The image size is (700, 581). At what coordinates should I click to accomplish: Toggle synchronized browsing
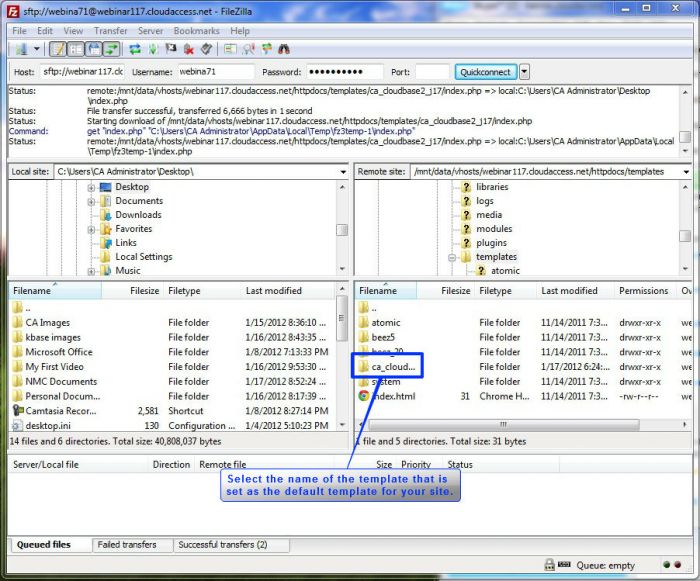coord(267,49)
